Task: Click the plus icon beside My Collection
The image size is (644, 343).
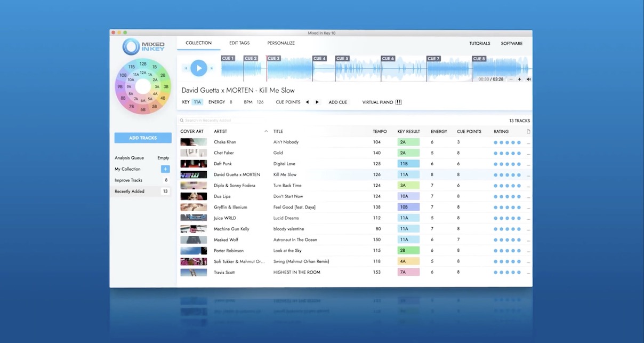Action: 165,169
